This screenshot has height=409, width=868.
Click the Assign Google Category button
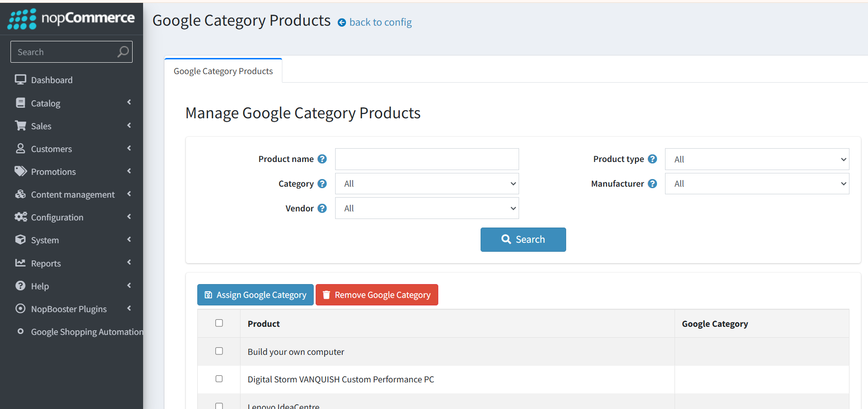(255, 295)
